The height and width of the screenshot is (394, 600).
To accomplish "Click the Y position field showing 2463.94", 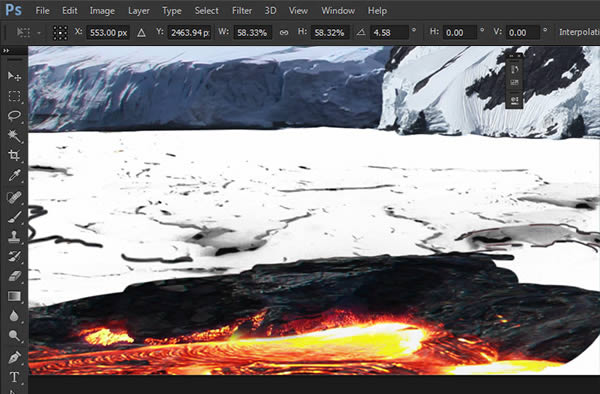I will click(189, 33).
